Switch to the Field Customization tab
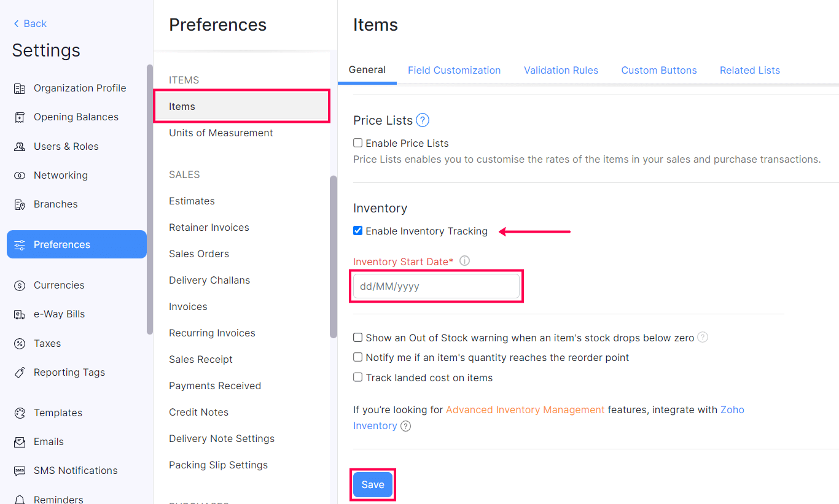Image resolution: width=839 pixels, height=504 pixels. [454, 71]
